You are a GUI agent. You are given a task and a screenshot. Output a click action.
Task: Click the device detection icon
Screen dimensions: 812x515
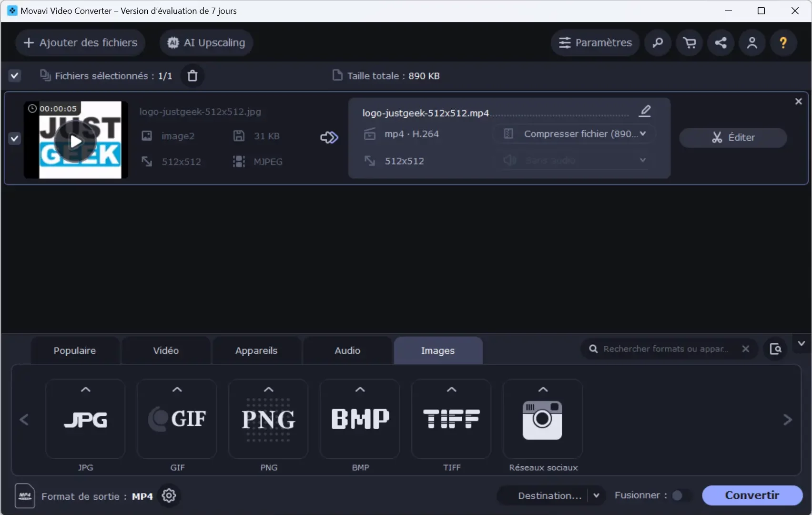(775, 349)
